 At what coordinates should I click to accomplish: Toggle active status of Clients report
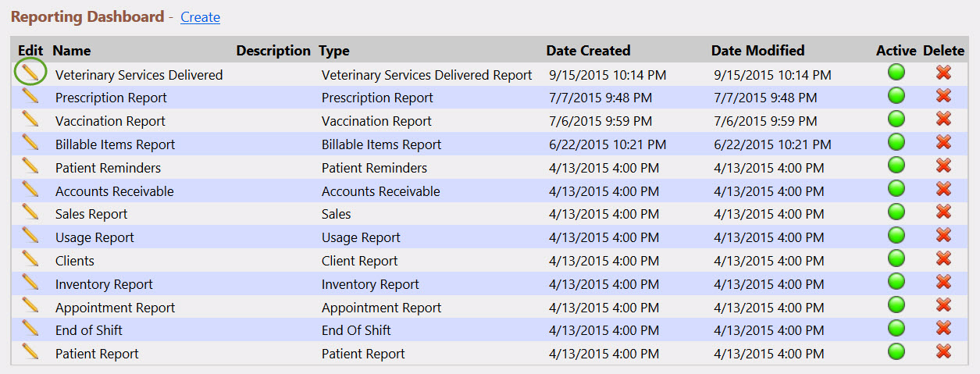(x=896, y=258)
